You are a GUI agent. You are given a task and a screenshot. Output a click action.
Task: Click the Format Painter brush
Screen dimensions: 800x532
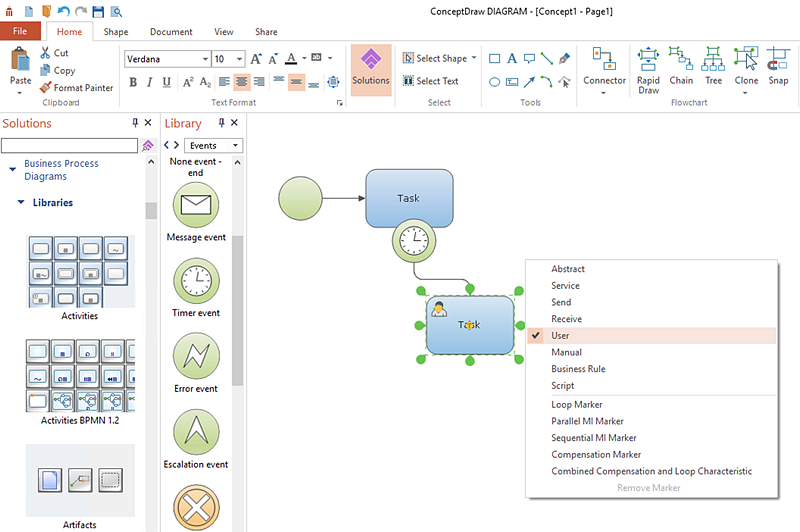pos(76,88)
